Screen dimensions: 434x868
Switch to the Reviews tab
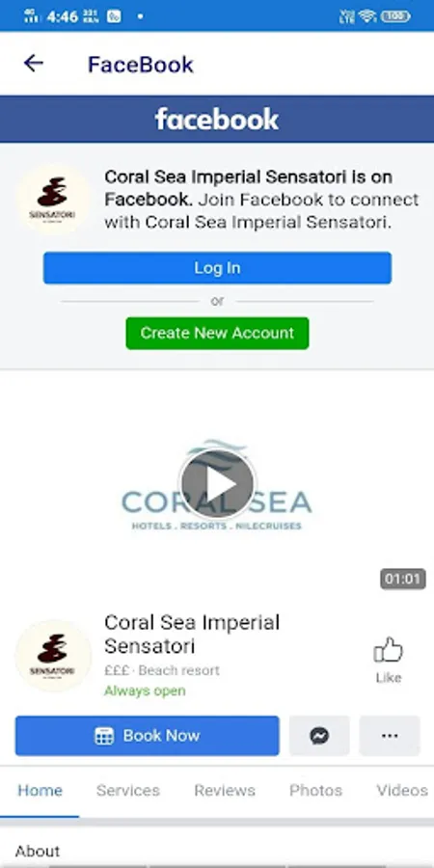(225, 790)
